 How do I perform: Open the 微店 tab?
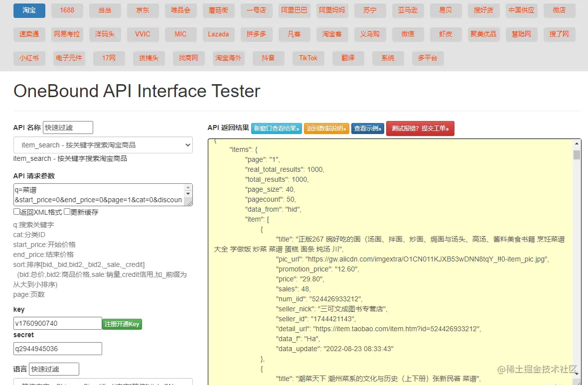pyautogui.click(x=560, y=10)
